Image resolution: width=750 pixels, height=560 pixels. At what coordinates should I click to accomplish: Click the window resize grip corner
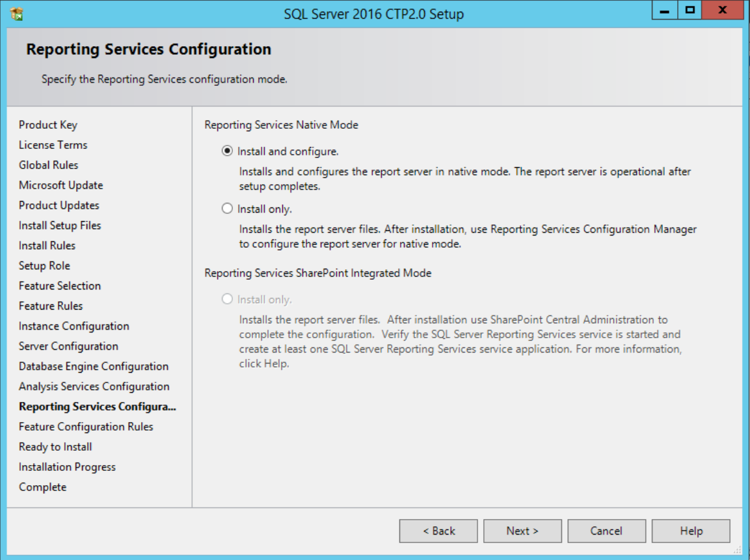[x=738, y=550]
